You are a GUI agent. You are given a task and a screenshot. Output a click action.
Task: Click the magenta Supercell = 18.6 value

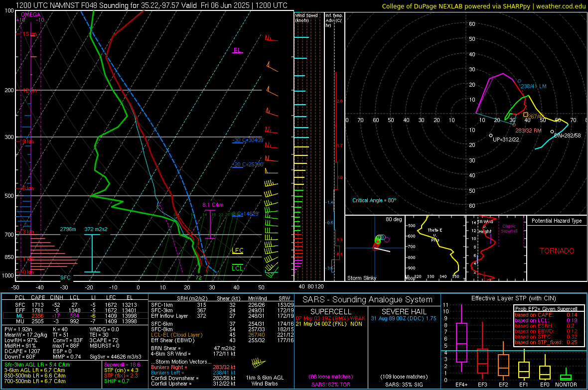(122, 365)
